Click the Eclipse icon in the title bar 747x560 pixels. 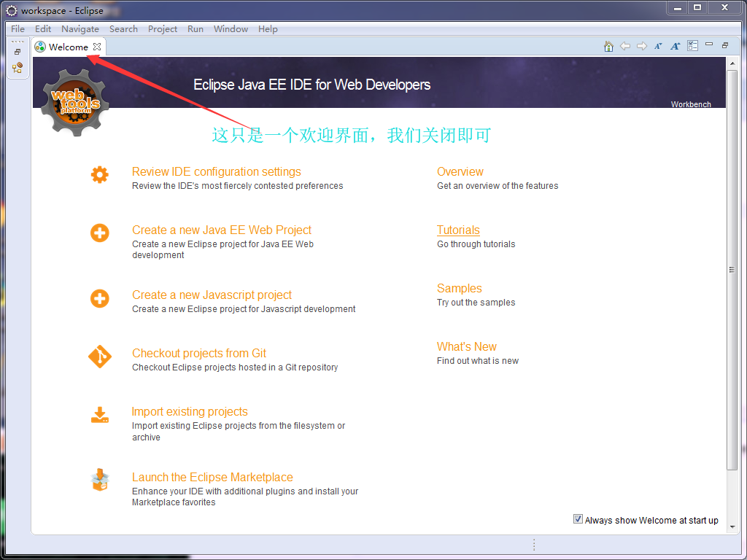coord(12,10)
